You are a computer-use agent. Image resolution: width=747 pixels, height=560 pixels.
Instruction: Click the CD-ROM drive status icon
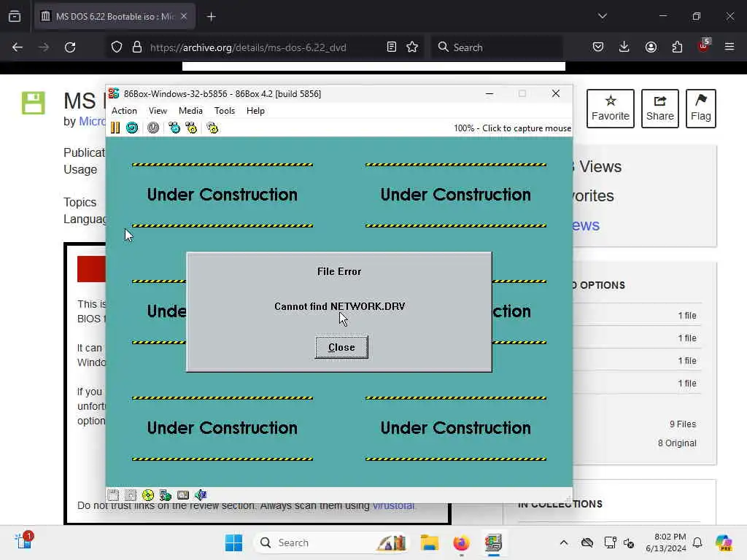tap(148, 495)
